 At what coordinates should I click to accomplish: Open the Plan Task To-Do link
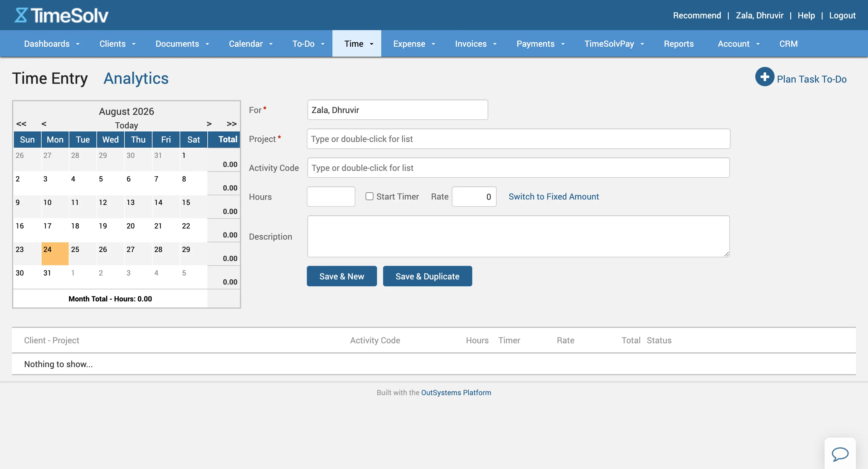click(811, 79)
